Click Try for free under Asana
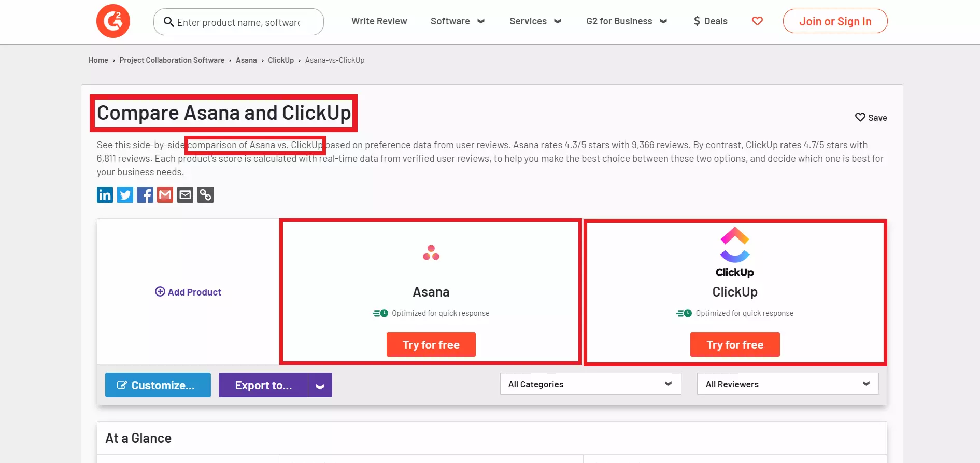 (x=431, y=345)
